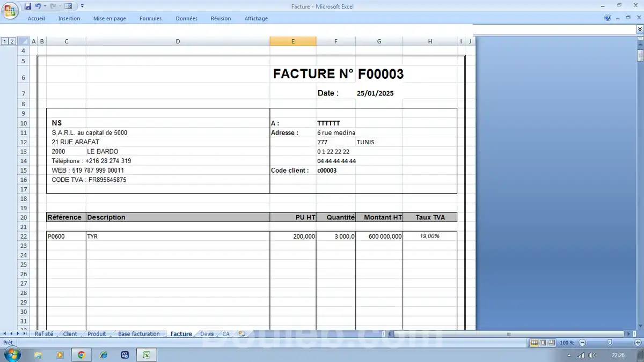Screen dimensions: 644x362
Task: Open the Client worksheet
Action: (x=70, y=333)
